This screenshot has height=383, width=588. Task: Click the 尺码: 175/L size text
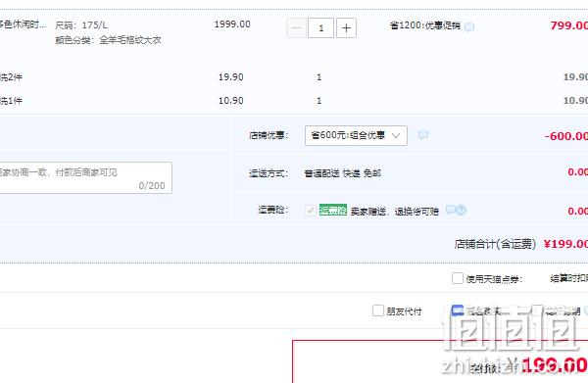[81, 25]
